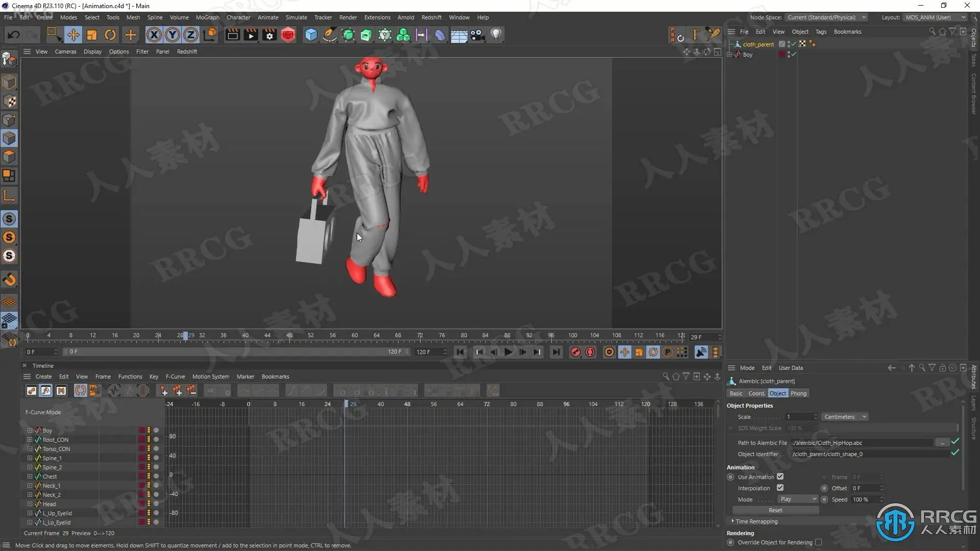Jump to the end of animation
This screenshot has height=551, width=980.
pos(556,352)
